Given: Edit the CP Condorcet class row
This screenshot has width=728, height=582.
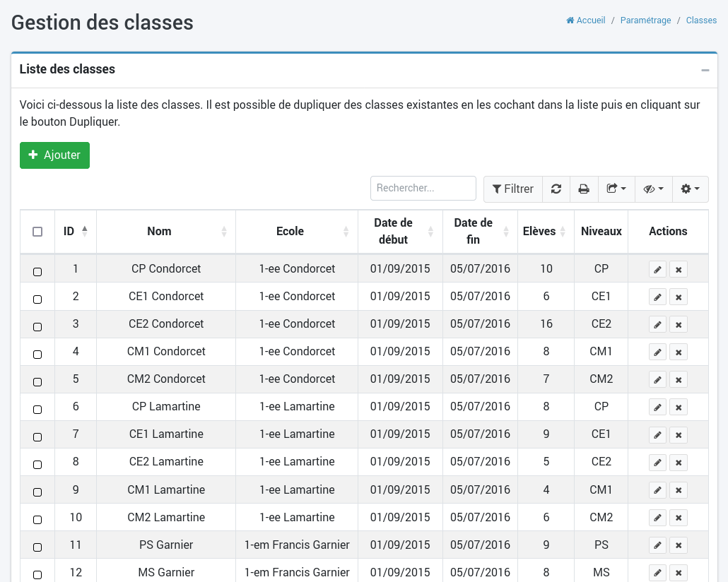Looking at the screenshot, I should point(657,269).
